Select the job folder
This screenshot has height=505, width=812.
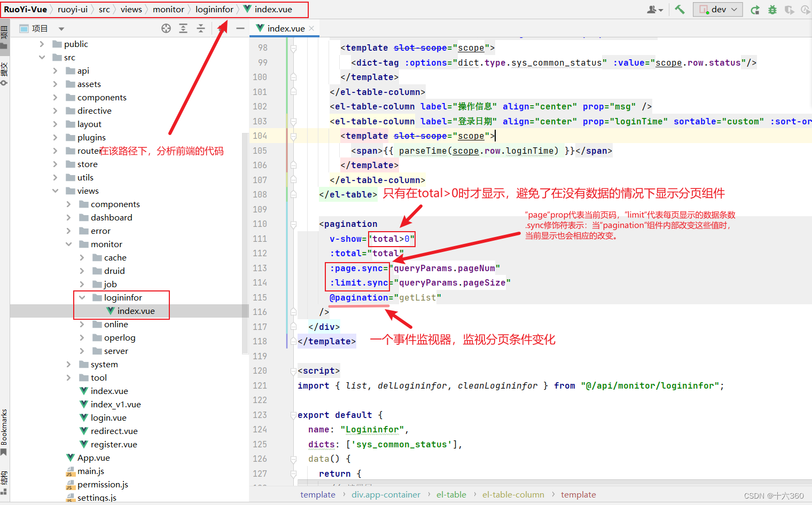pos(110,284)
